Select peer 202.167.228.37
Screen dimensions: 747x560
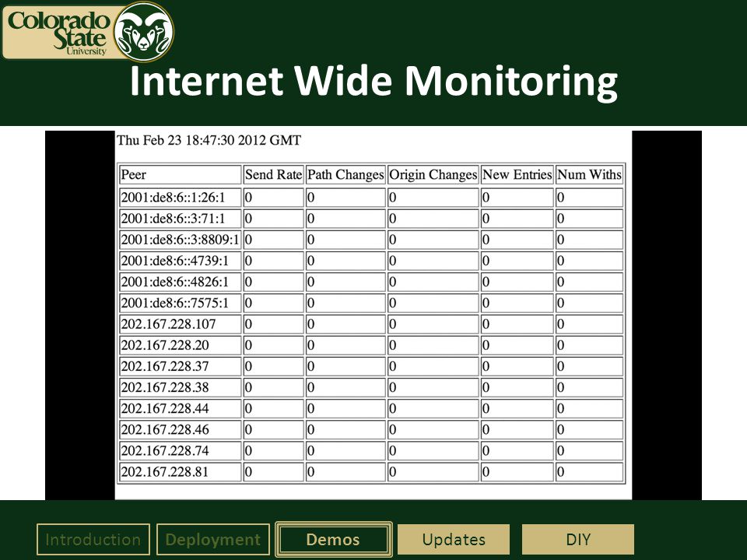tap(180, 366)
